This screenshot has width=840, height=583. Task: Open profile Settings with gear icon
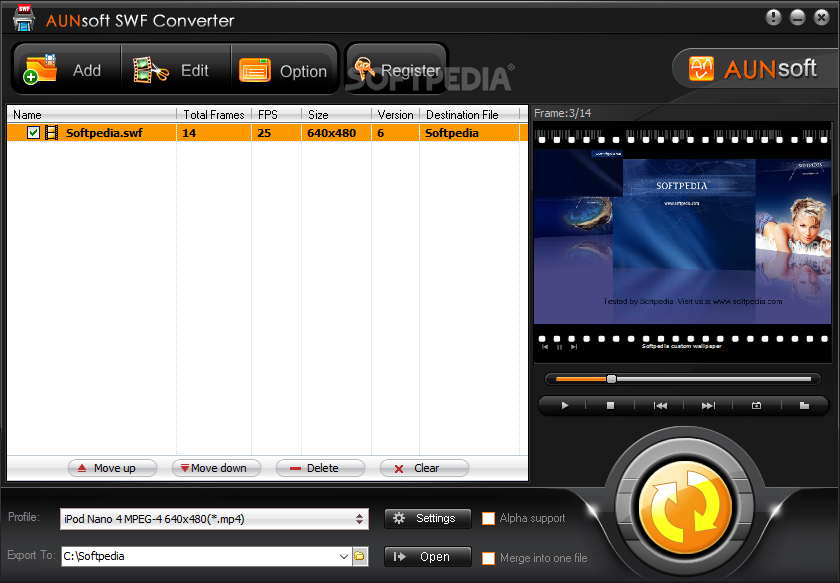[428, 518]
